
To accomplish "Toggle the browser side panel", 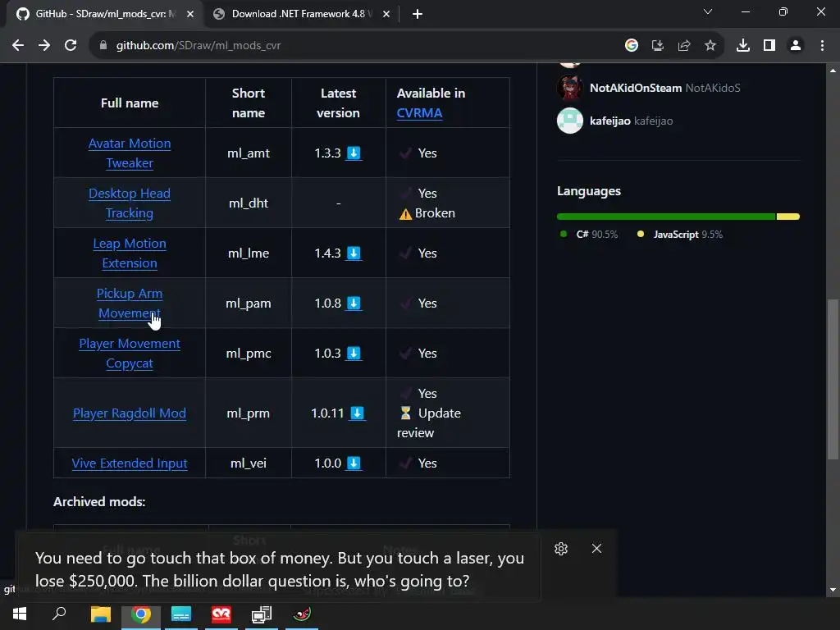I will coord(769,46).
